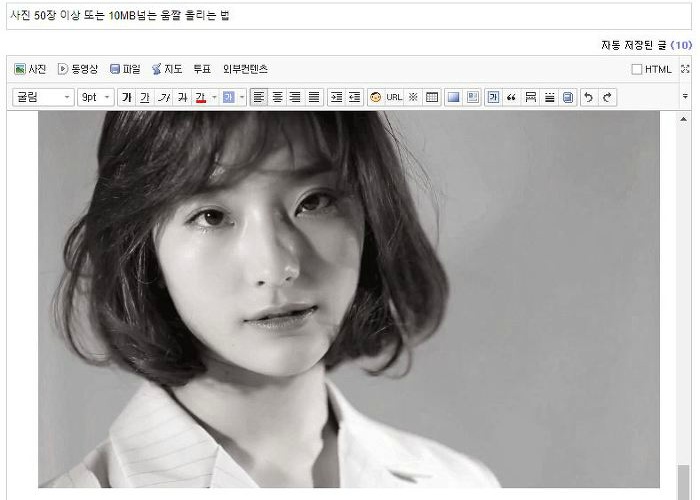Insert an emoticon
Image resolution: width=700 pixels, height=500 pixels.
pos(375,97)
